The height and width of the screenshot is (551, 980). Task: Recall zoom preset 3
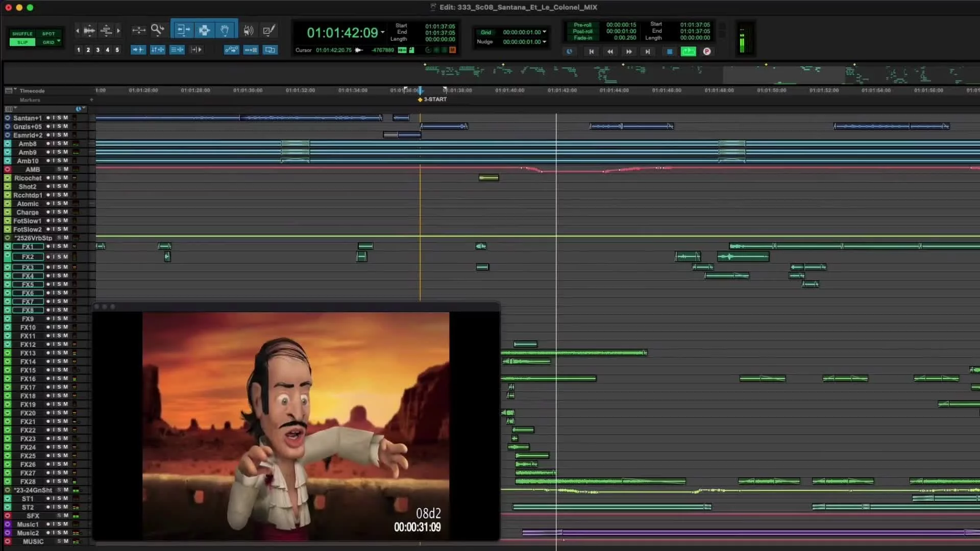98,50
